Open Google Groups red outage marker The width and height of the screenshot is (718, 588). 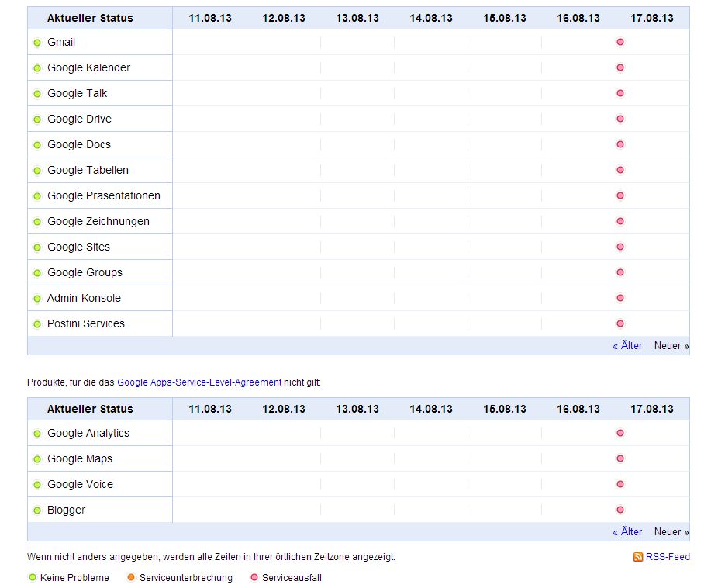point(620,273)
